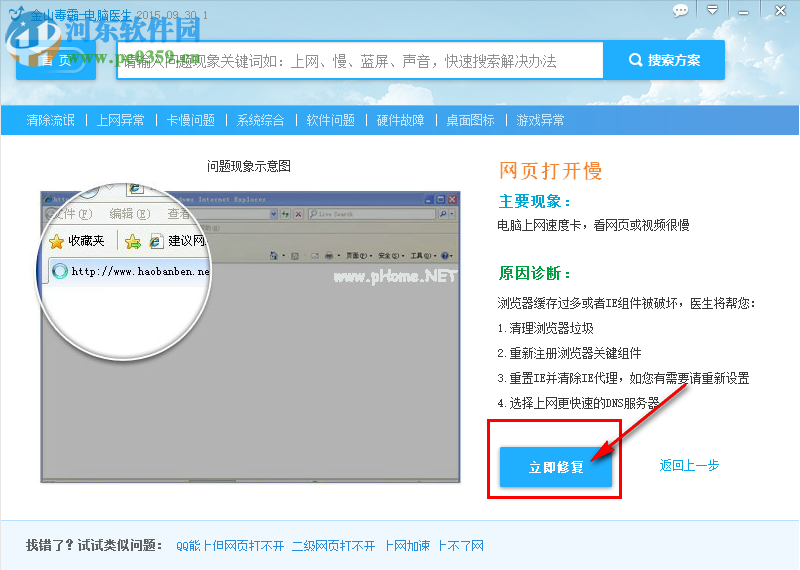Open the title bar dropdown menu icon
This screenshot has height=570, width=800.
coord(712,10)
